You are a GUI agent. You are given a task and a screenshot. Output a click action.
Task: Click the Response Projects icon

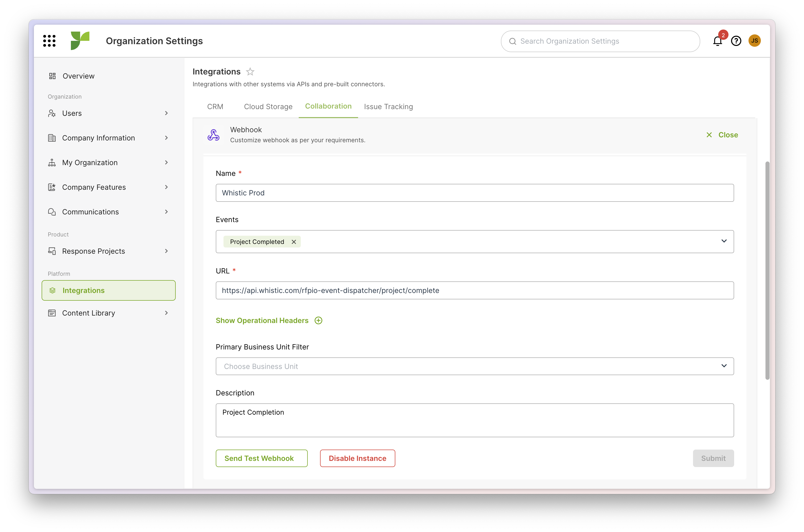(x=52, y=251)
